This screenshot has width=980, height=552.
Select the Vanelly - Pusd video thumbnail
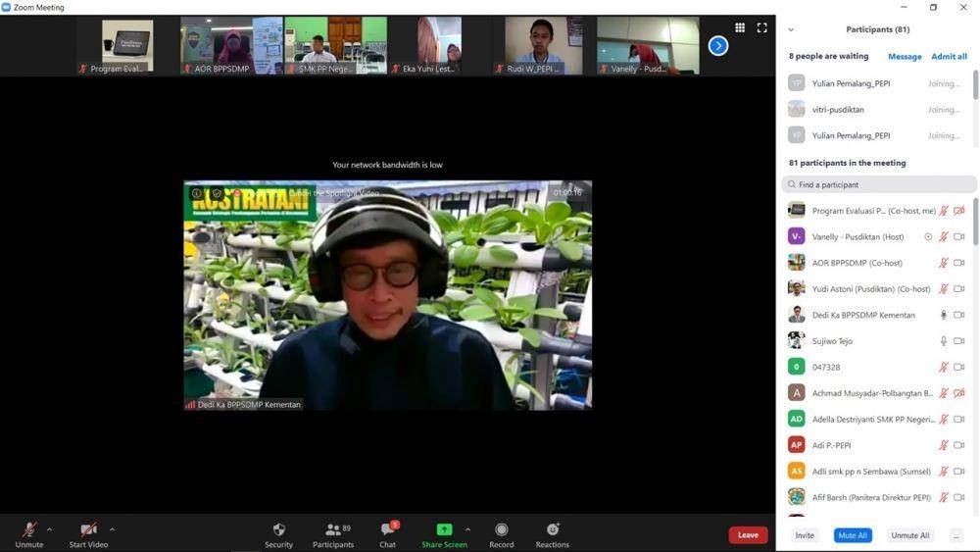[x=648, y=46]
